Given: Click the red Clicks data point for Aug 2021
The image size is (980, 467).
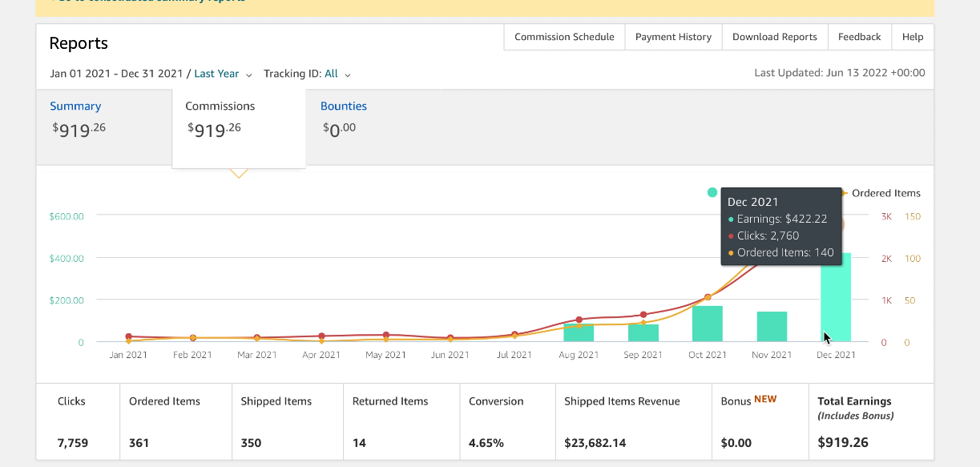Looking at the screenshot, I should click(579, 320).
